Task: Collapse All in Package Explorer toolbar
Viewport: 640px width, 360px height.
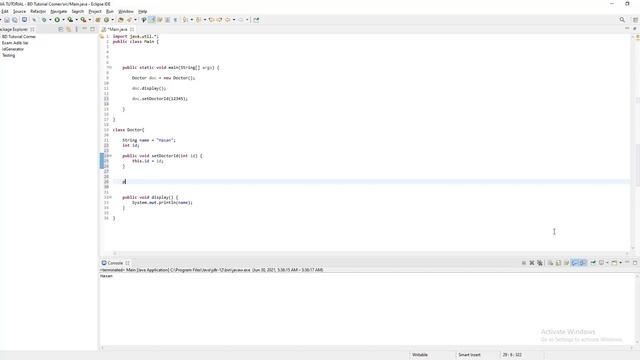Action: pyautogui.click(x=60, y=29)
